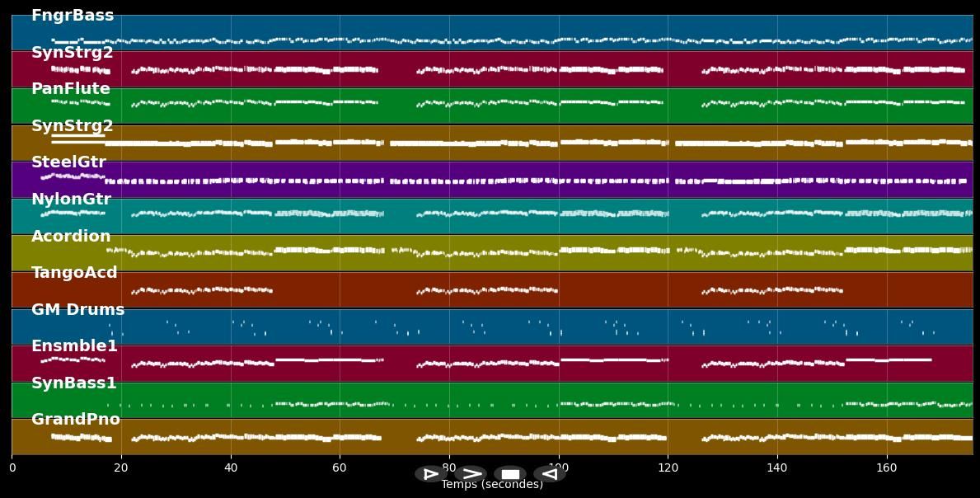Click the 40 second timeline tick

point(231,468)
